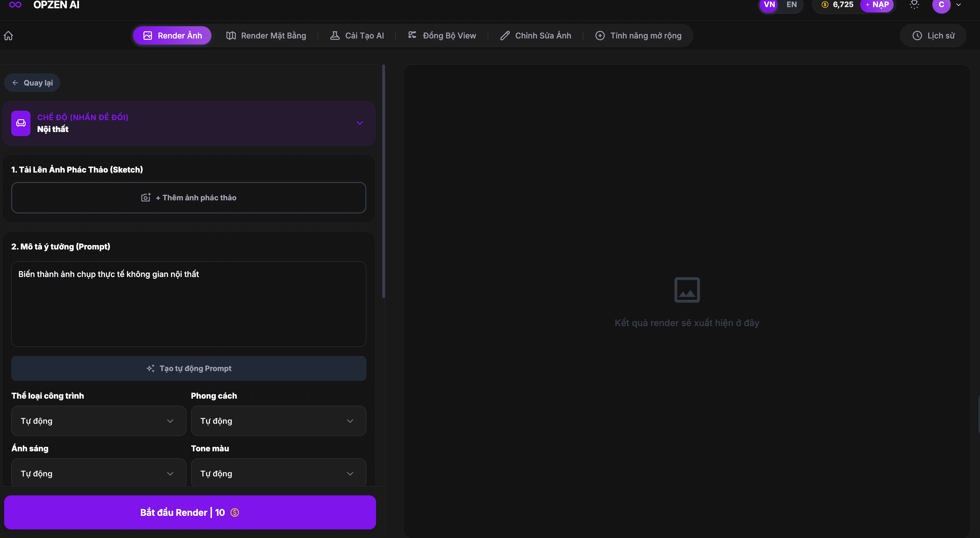980x538 pixels.
Task: Click Tạo tự động Prompt button
Action: (189, 368)
